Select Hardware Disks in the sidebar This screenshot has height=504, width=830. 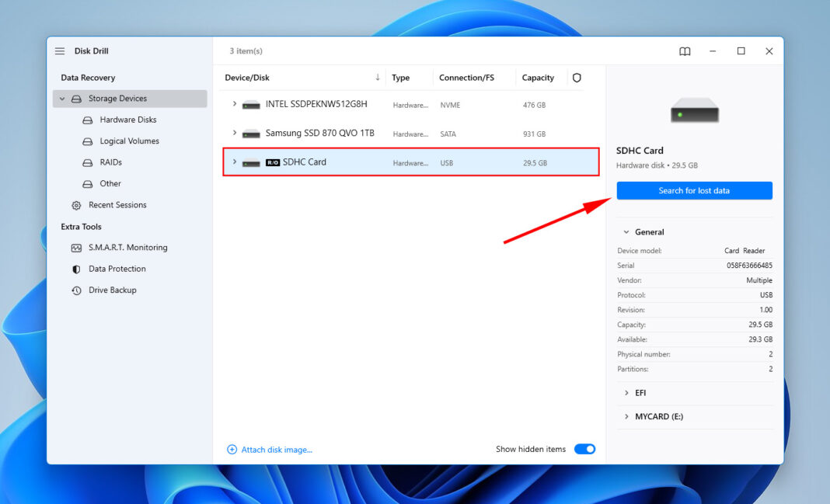point(124,120)
